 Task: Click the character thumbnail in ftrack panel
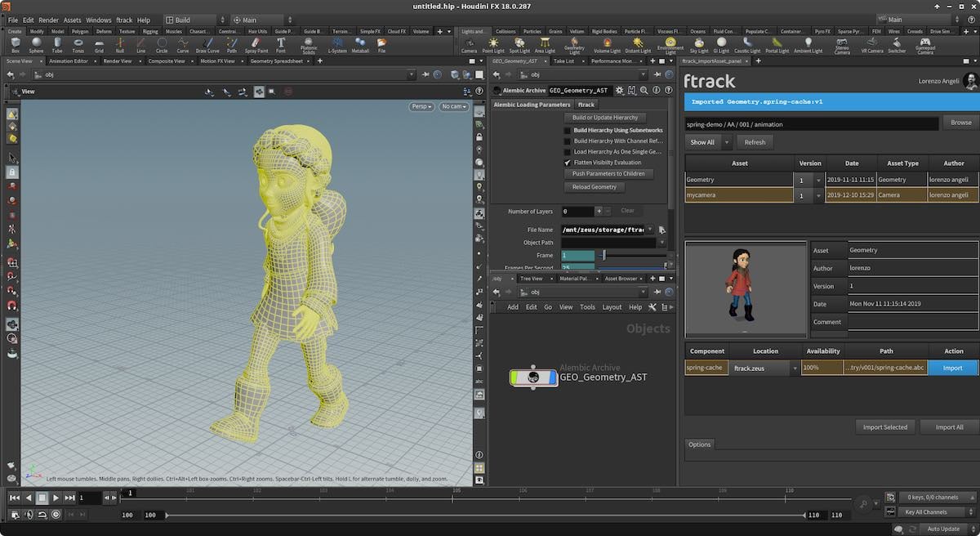coord(746,288)
